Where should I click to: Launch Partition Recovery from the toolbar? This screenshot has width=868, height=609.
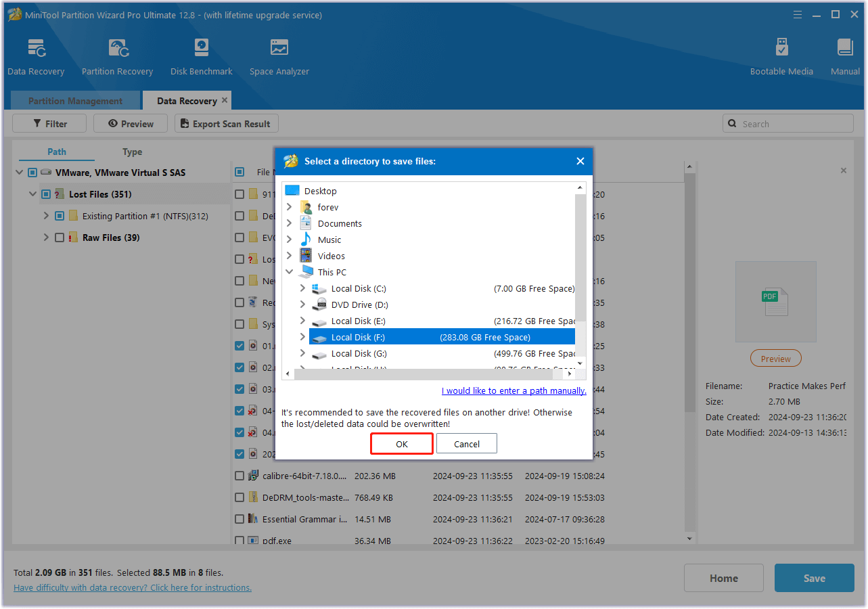[118, 49]
